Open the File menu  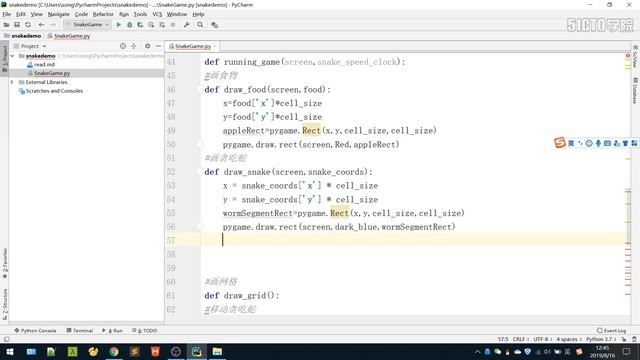tap(7, 14)
